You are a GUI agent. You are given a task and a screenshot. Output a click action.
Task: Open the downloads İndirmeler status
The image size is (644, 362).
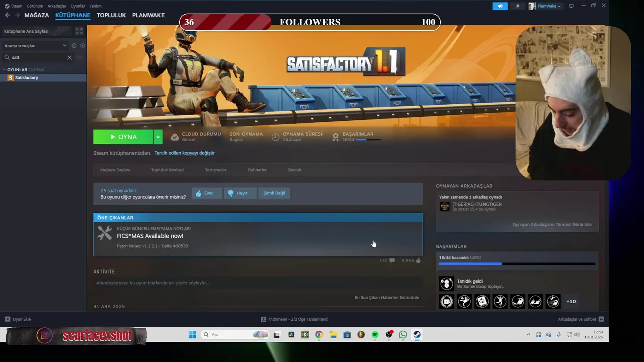pyautogui.click(x=294, y=319)
